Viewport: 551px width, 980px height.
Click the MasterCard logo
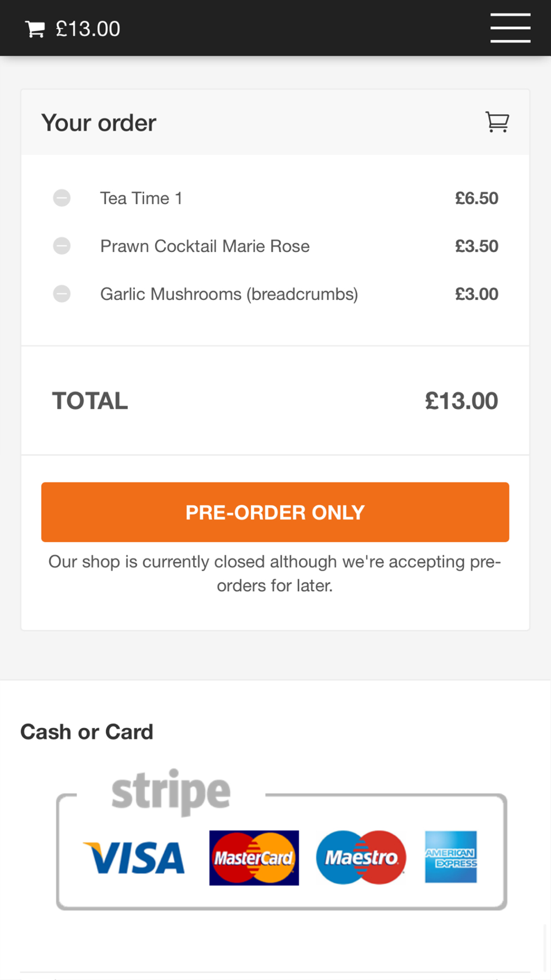click(254, 858)
